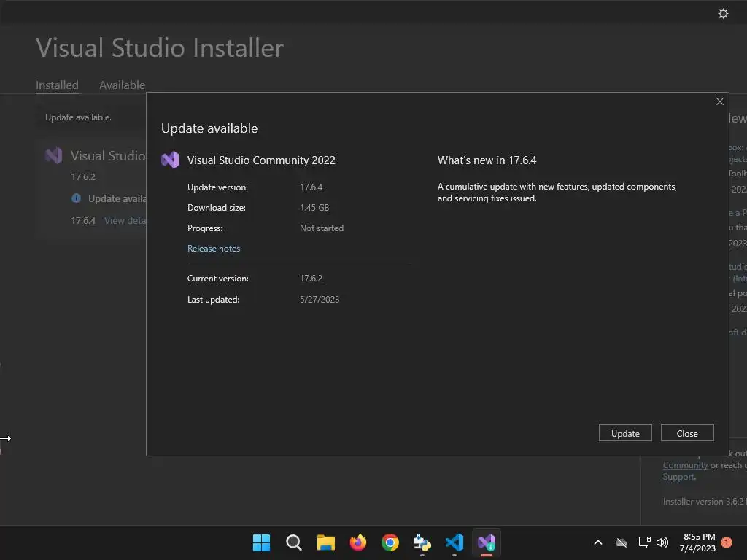
Task: Open Windows Search from the taskbar
Action: coord(293,542)
